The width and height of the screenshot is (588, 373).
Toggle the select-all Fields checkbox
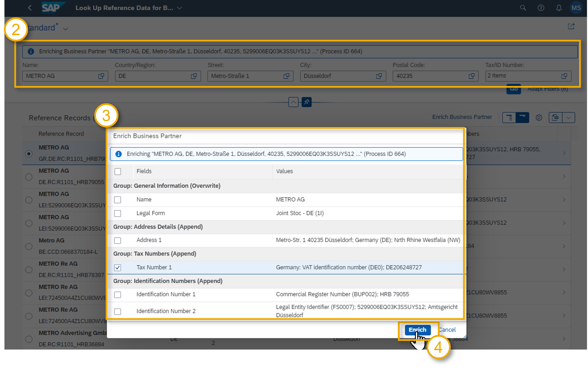point(118,171)
